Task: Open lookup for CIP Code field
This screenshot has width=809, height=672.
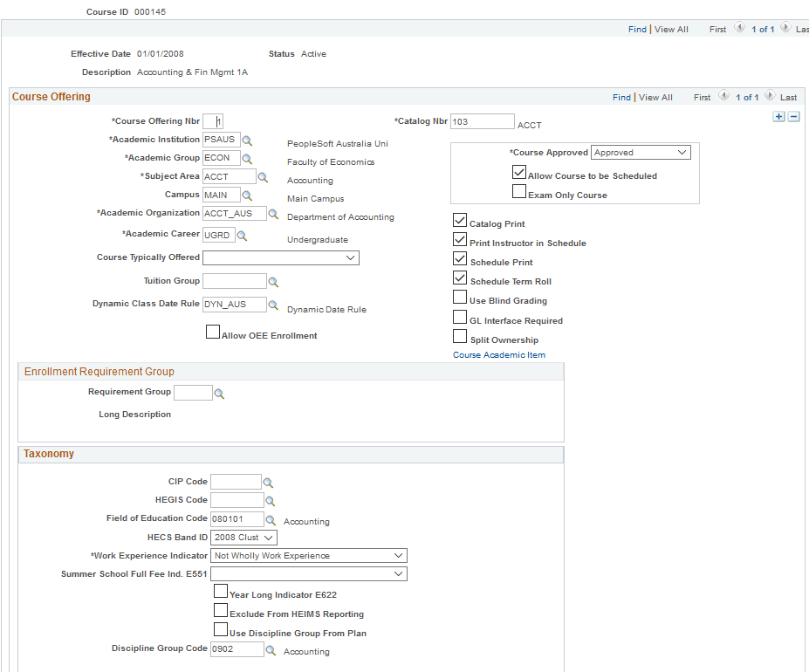Action: (268, 483)
